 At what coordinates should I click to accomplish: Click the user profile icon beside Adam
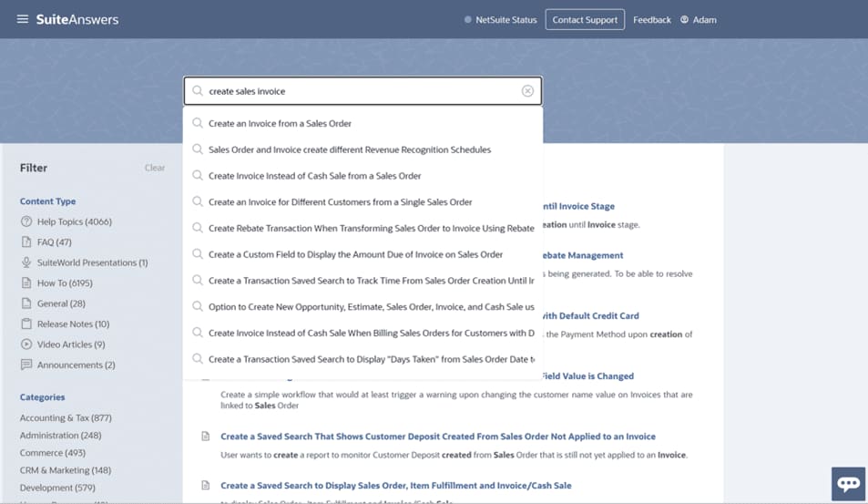684,19
